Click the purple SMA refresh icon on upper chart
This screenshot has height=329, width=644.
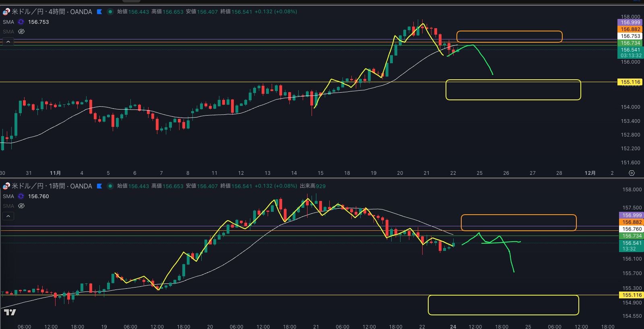click(x=21, y=22)
